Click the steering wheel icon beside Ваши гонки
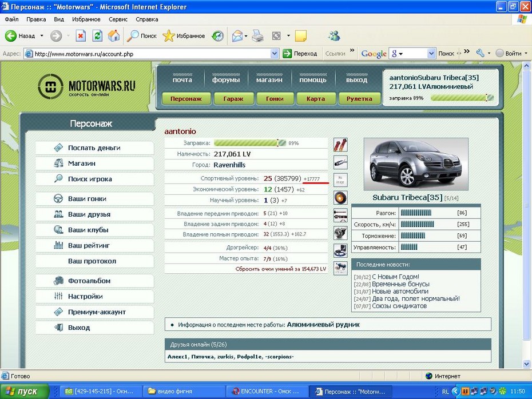 (58, 199)
